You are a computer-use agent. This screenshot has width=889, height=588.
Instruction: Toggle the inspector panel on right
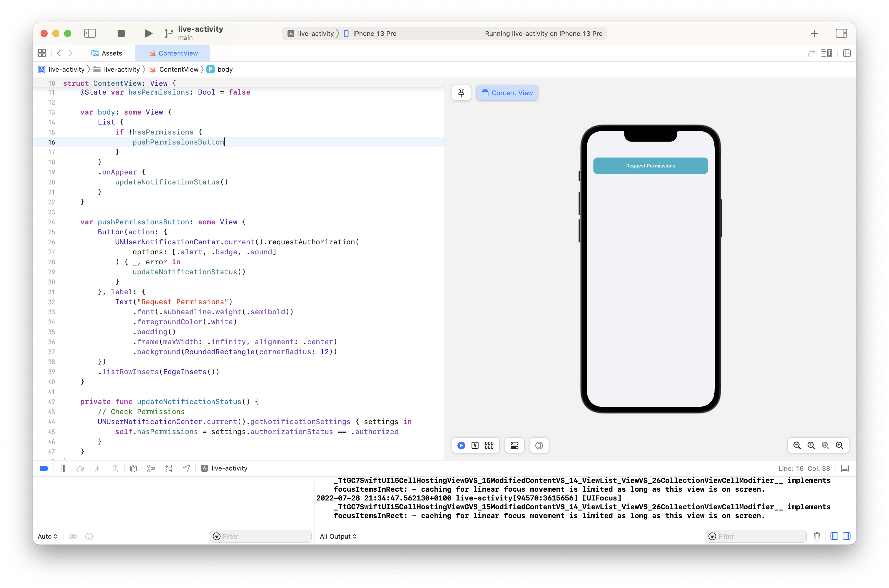click(841, 34)
